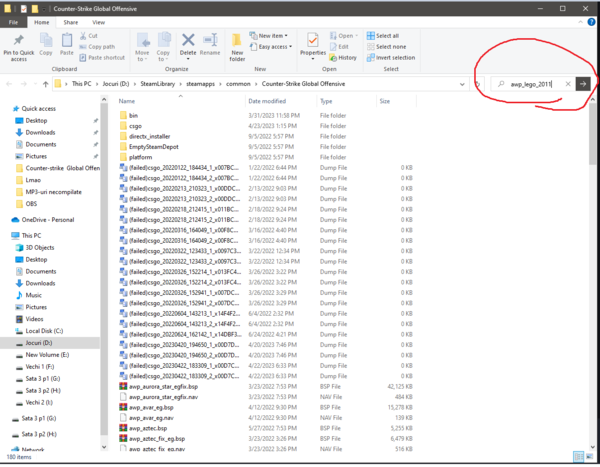Select the csgo folder
This screenshot has height=467, width=600.
click(x=135, y=126)
